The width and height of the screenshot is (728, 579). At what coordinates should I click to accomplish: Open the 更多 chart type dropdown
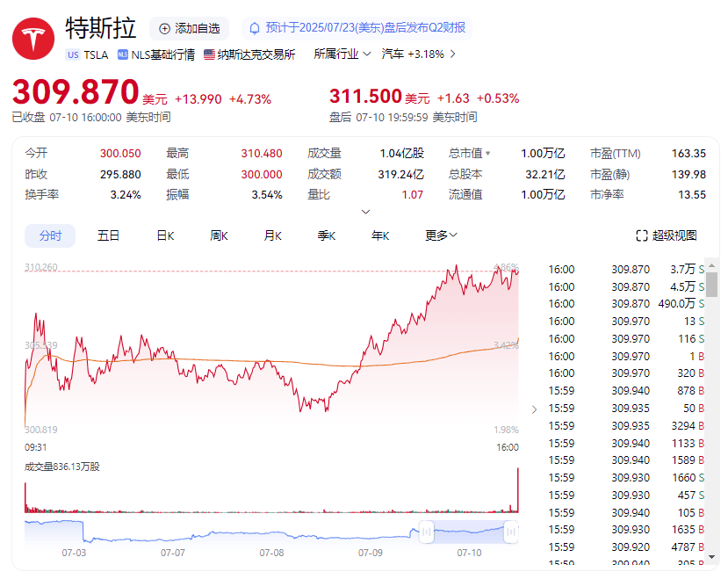[439, 235]
